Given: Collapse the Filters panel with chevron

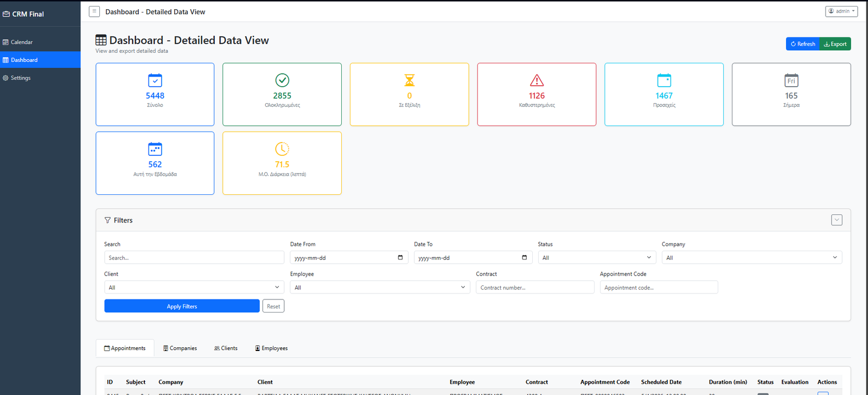Looking at the screenshot, I should pyautogui.click(x=837, y=220).
